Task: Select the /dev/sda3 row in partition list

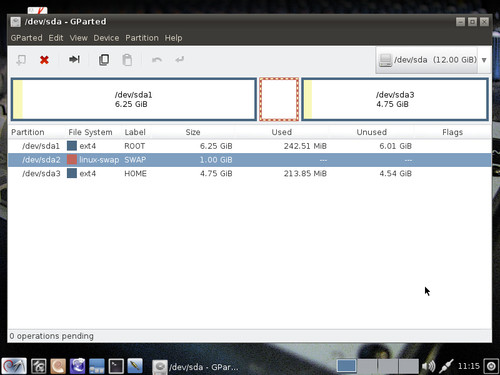Action: [249, 173]
